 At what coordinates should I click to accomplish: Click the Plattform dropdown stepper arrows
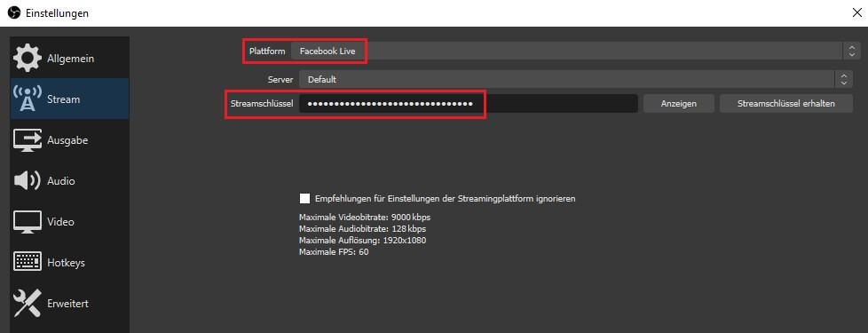pyautogui.click(x=852, y=51)
